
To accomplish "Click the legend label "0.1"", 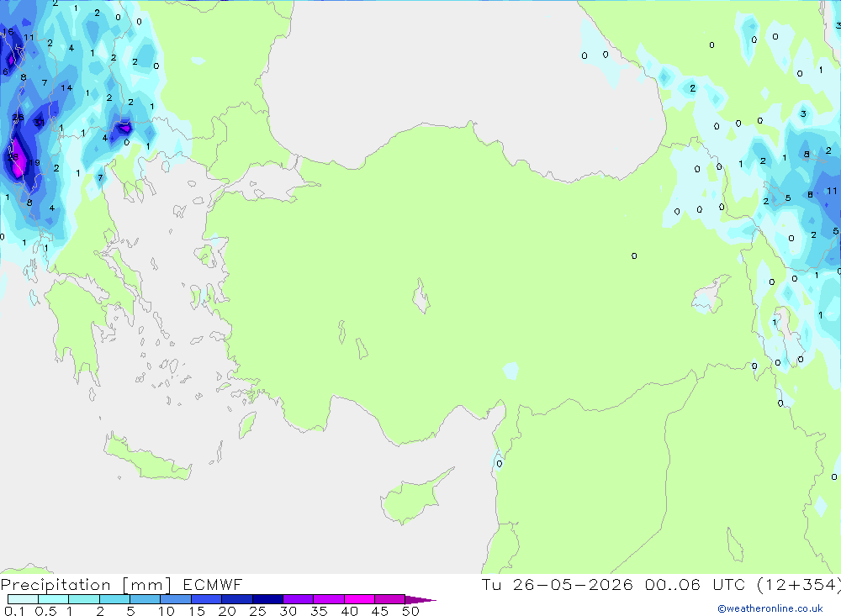I will 14,611.
